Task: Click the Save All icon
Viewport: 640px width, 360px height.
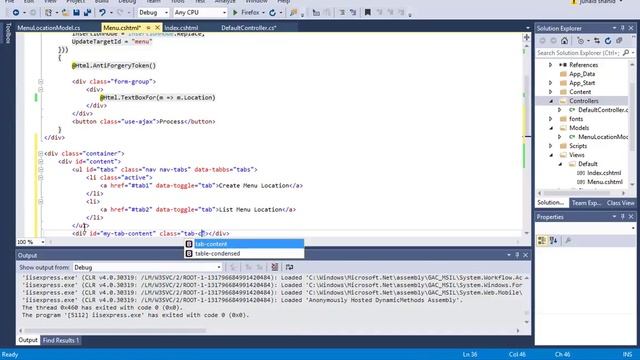Action: [87, 13]
